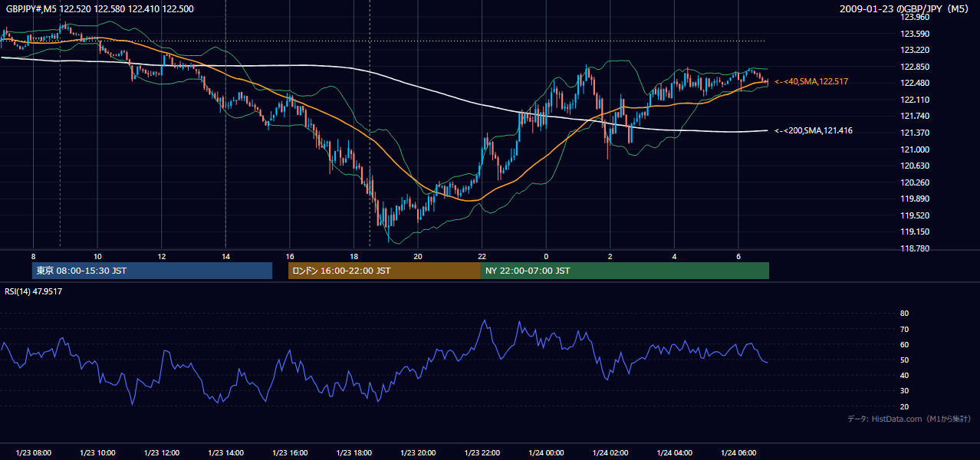This screenshot has width=980, height=460.
Task: Click hour tick 16 under the candlestick chart
Action: [x=290, y=256]
